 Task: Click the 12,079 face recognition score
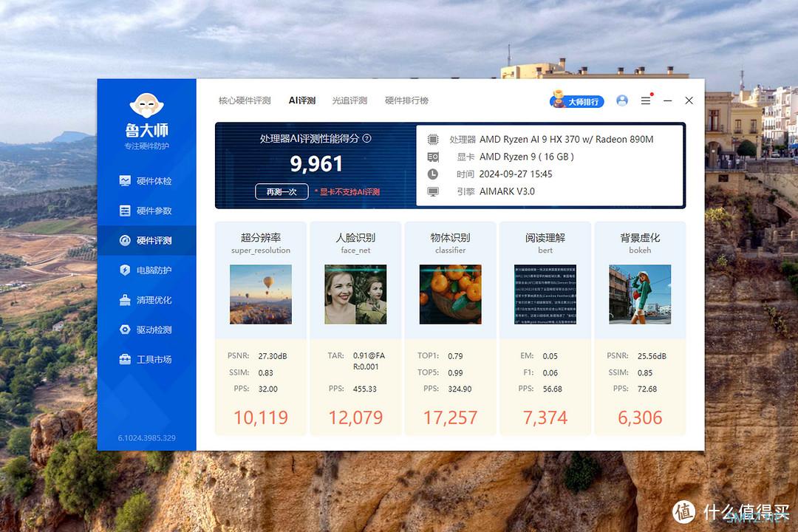(x=355, y=418)
